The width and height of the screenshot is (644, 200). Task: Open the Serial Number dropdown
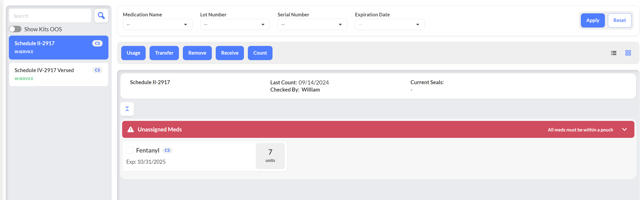coord(312,24)
